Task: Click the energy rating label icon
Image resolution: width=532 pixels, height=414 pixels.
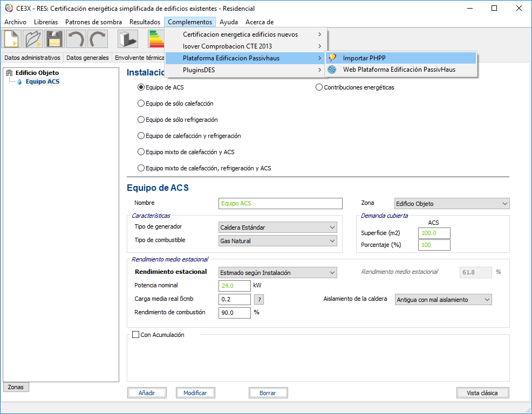Action: 156,39
